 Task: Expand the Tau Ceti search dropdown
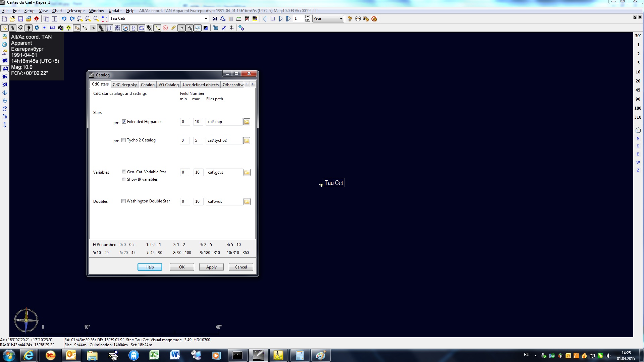pos(206,19)
